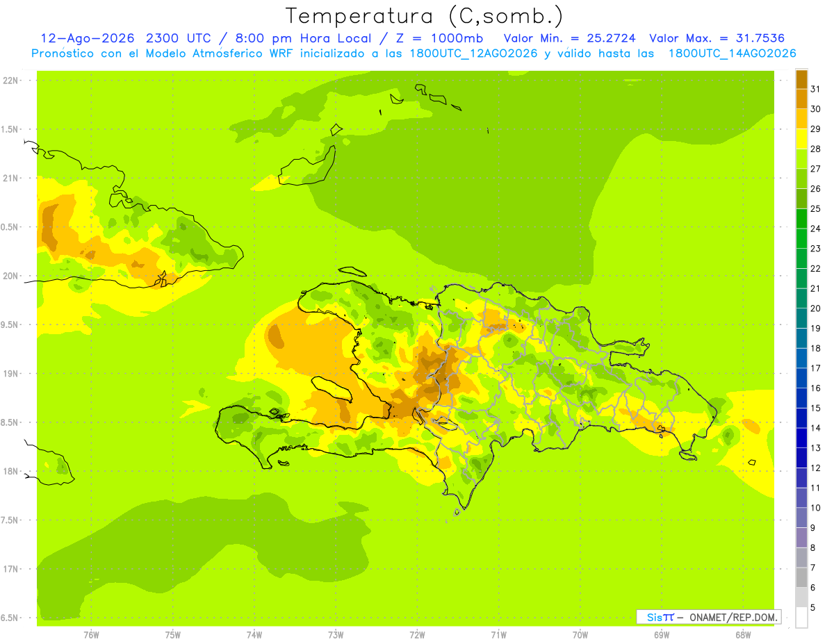834x644 pixels.
Task: Click the "22N" latitude label
Action: coord(10,81)
